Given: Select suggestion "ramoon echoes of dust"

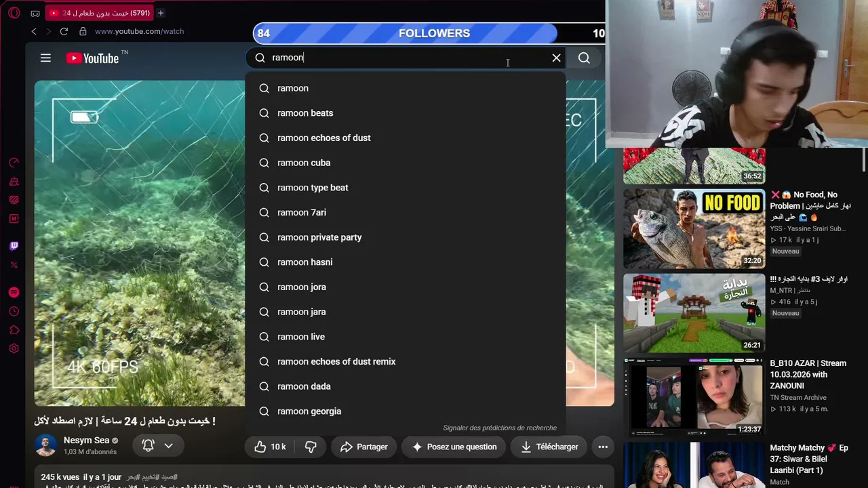Looking at the screenshot, I should (x=406, y=138).
